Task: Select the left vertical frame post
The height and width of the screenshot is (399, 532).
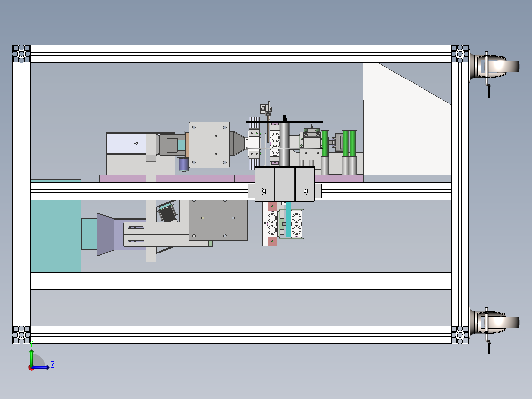Action: (21, 194)
